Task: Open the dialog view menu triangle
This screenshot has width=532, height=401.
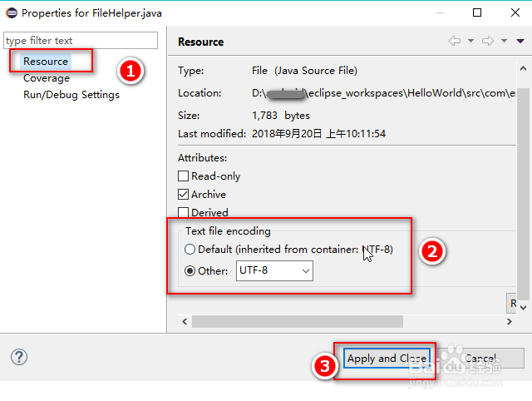Action: (520, 41)
